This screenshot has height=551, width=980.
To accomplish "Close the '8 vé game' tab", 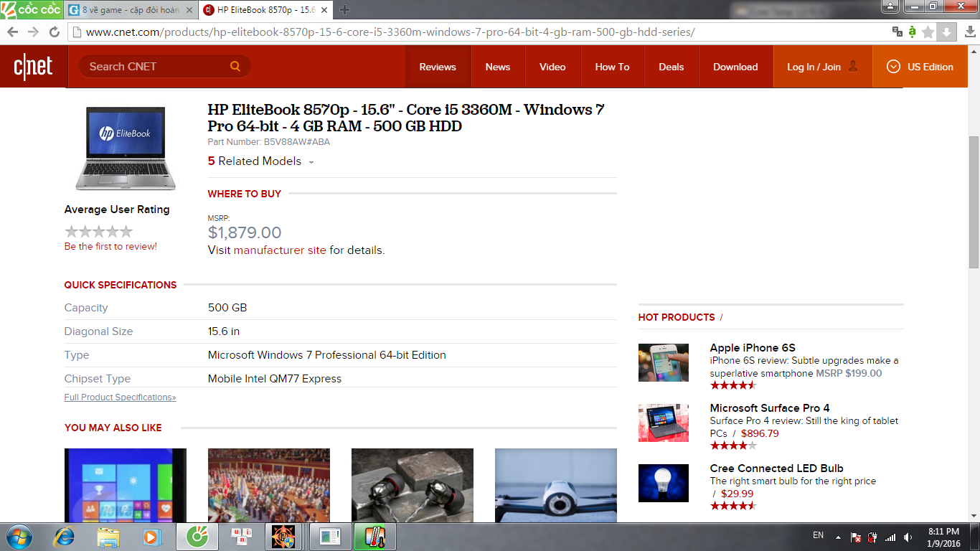I will [x=189, y=10].
